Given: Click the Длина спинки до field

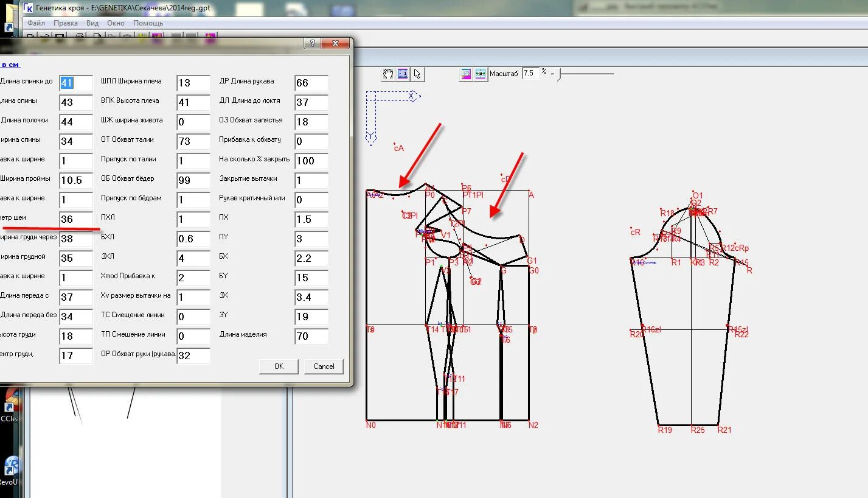Looking at the screenshot, I should click(x=76, y=83).
